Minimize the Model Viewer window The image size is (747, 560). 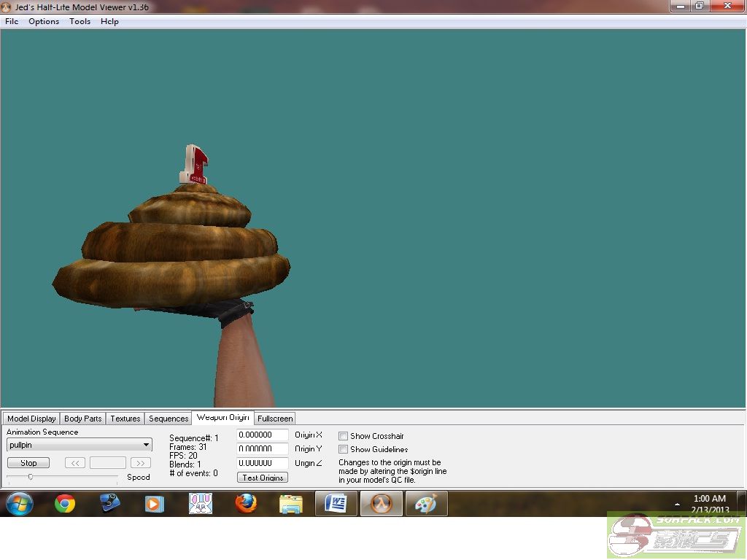[681, 6]
